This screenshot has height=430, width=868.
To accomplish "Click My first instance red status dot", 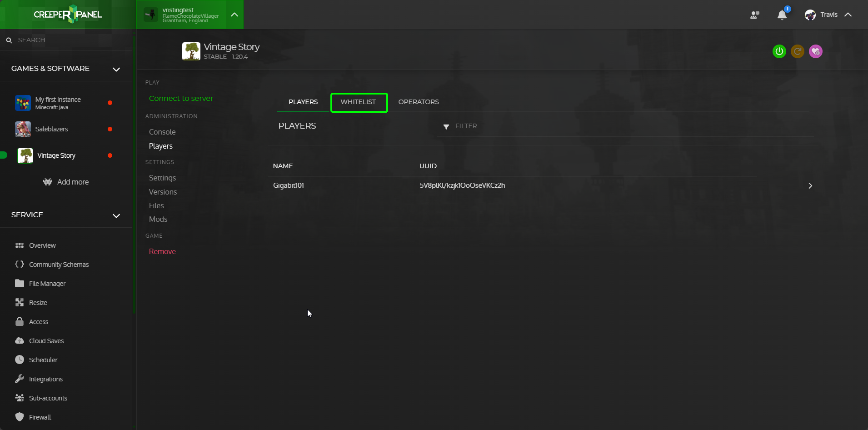I will (x=110, y=103).
